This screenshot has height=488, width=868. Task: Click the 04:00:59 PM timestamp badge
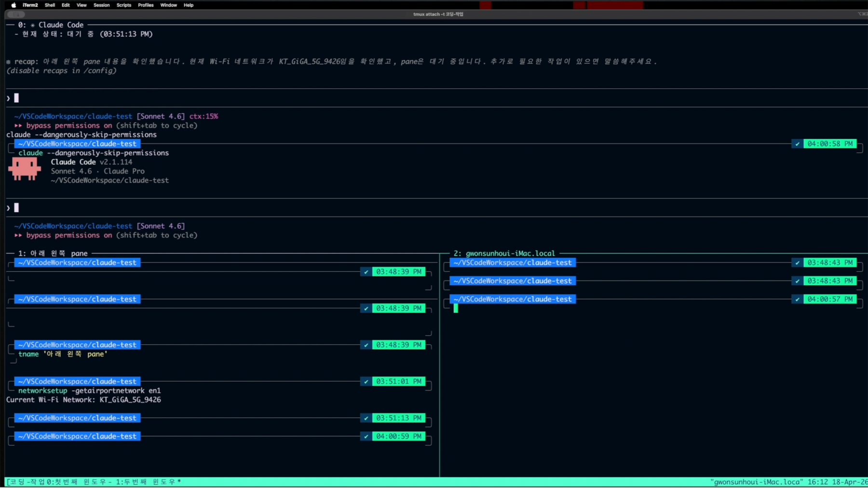pos(399,436)
